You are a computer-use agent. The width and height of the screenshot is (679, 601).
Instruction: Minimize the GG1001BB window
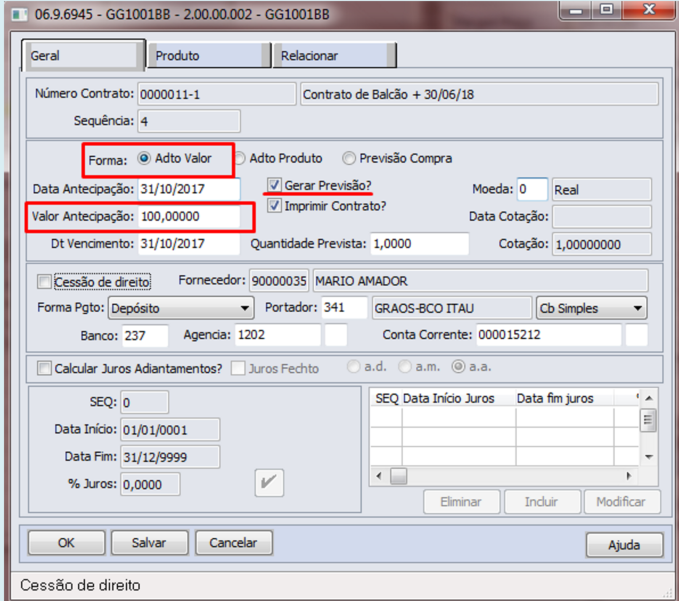point(576,10)
